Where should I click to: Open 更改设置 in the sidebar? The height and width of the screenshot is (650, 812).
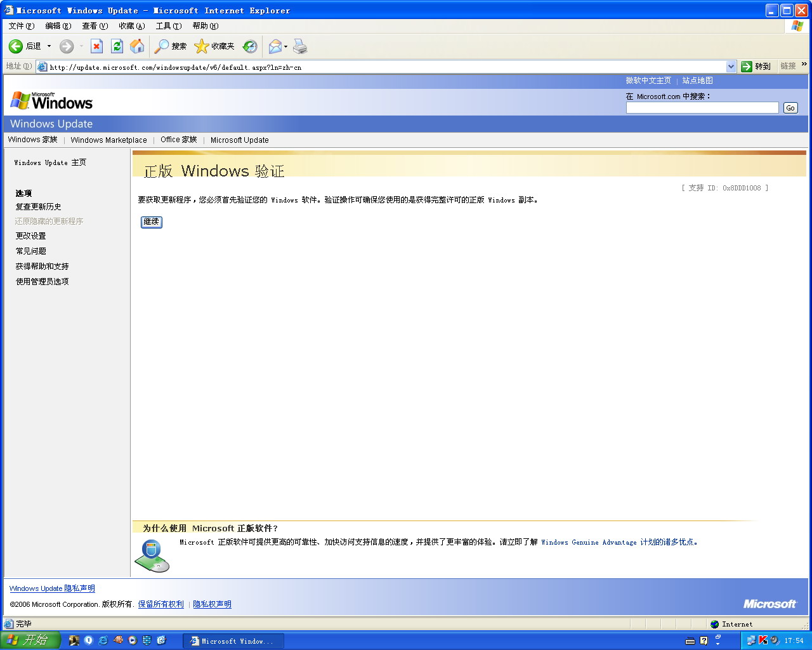coord(31,236)
